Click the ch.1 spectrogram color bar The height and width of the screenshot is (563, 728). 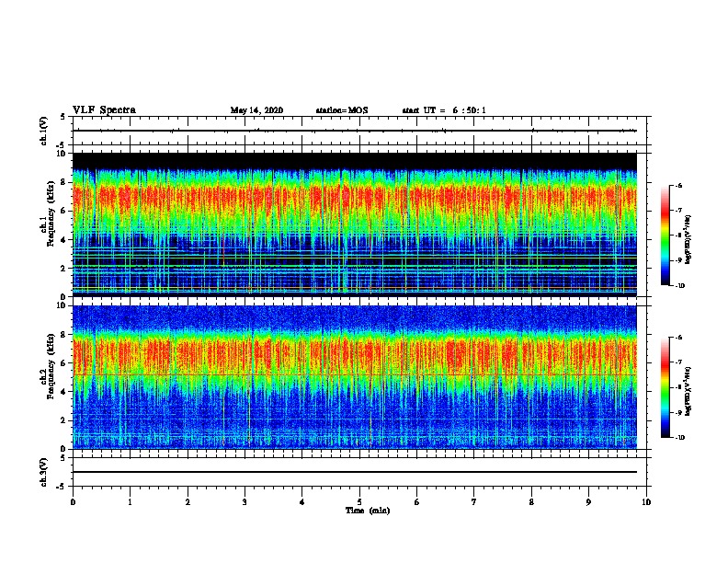(665, 236)
